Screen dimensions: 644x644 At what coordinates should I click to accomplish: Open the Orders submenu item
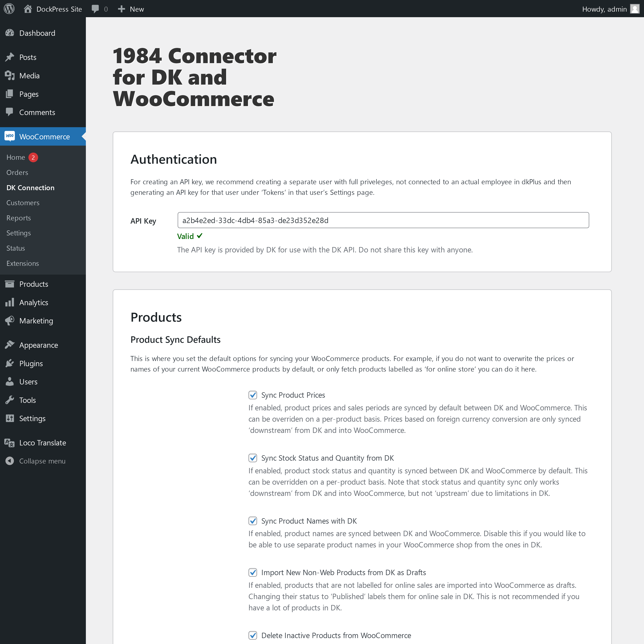(x=17, y=172)
